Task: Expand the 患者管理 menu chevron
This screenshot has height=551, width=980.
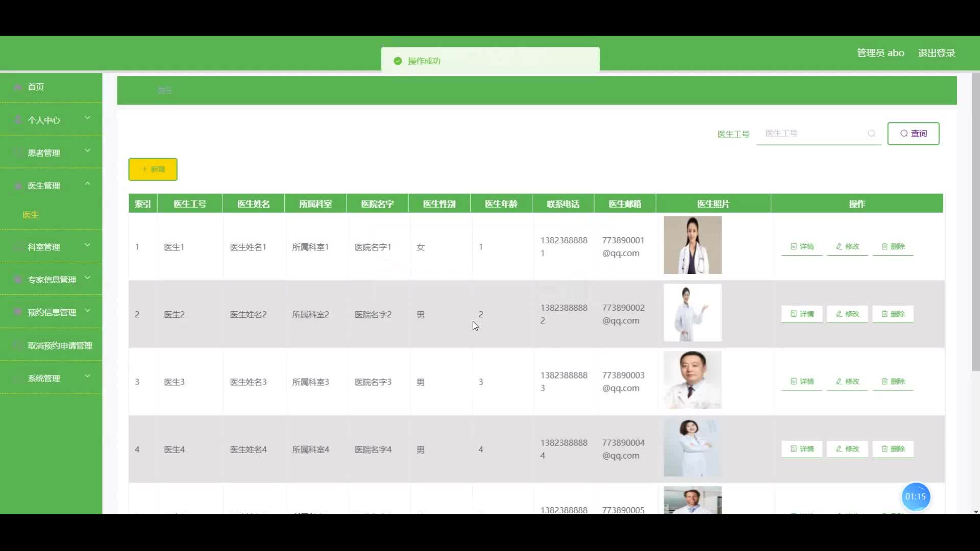Action: [87, 151]
